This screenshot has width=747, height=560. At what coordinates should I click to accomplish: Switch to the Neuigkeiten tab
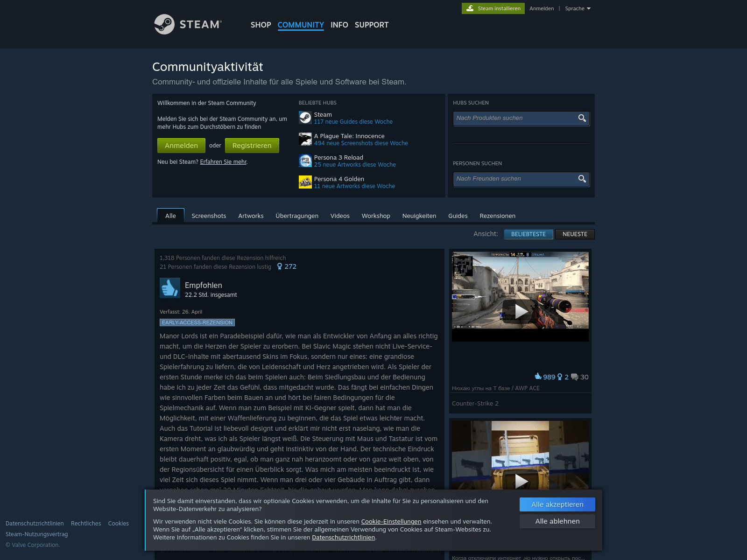click(x=419, y=216)
